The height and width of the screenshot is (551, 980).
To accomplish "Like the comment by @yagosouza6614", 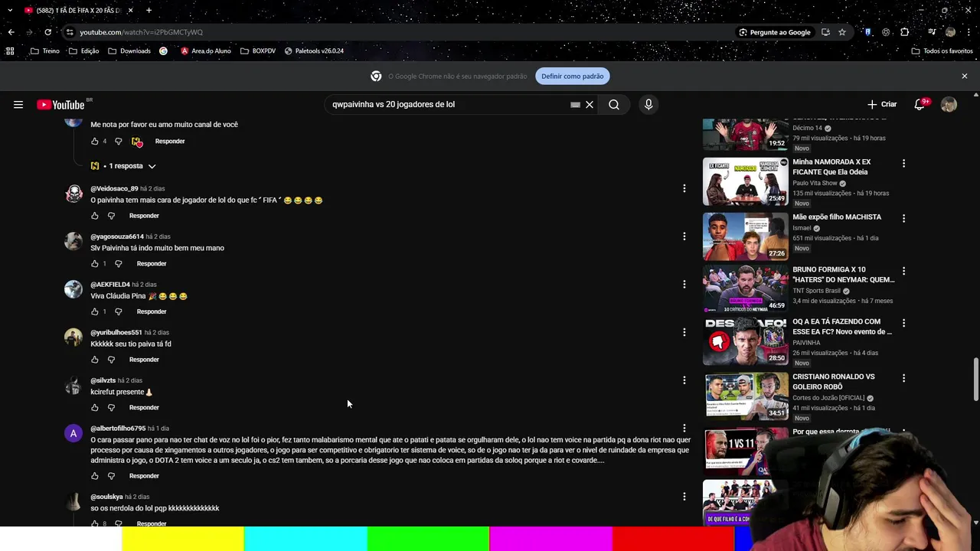I will 95,264.
